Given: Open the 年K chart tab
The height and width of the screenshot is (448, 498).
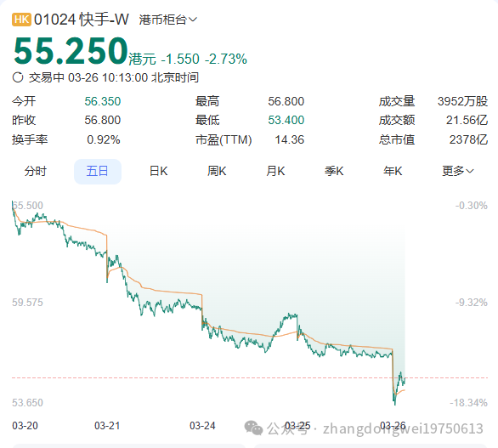Looking at the screenshot, I should coord(393,171).
